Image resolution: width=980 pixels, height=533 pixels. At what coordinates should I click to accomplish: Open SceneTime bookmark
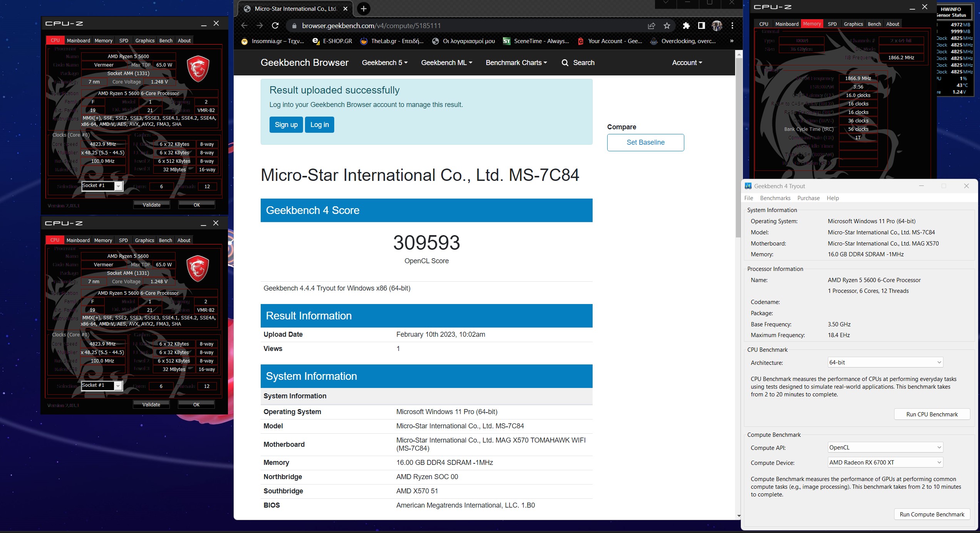(x=536, y=41)
